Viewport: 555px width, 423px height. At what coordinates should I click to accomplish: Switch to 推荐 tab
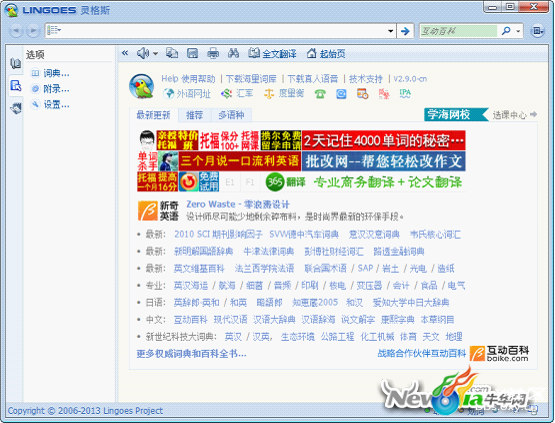(x=194, y=115)
